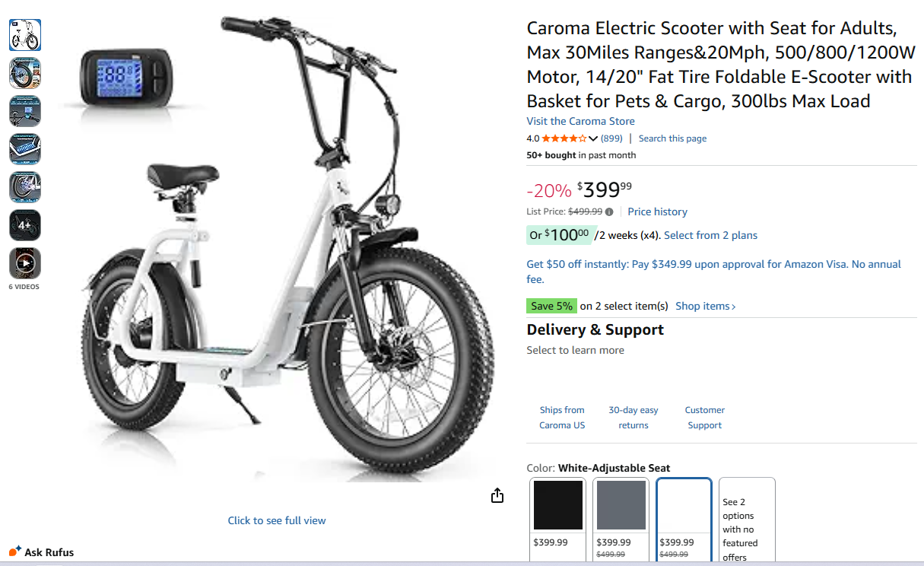Show the first scooter thumbnail image
The image size is (924, 566).
(25, 35)
